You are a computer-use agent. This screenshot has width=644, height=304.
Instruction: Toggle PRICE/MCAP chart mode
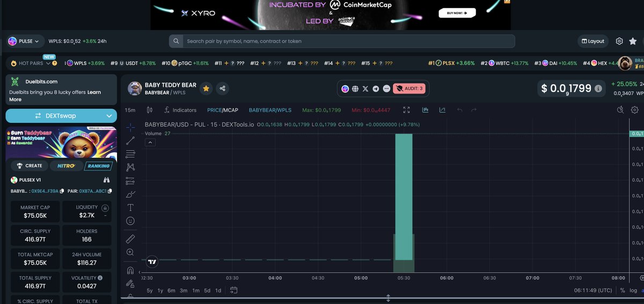(x=223, y=110)
